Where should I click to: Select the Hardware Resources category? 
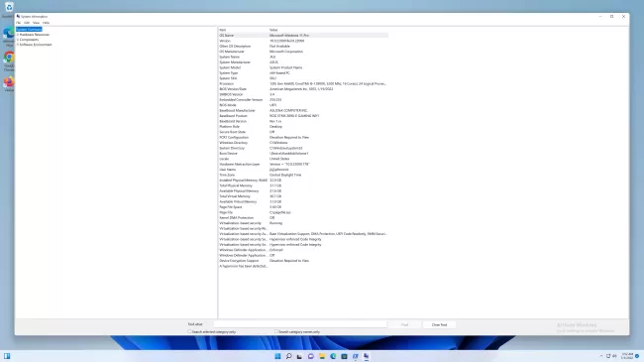pyautogui.click(x=35, y=35)
